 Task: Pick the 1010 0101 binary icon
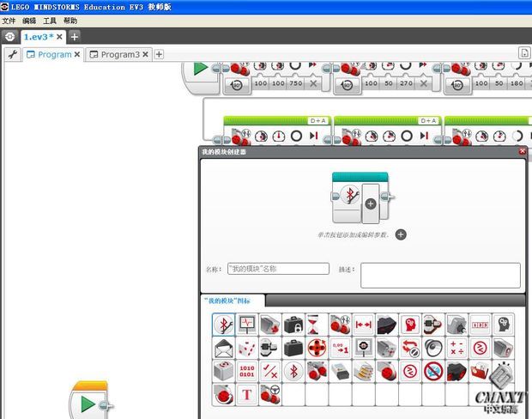point(246,371)
